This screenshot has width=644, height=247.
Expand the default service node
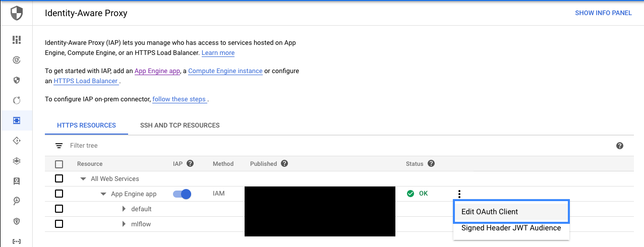[124, 209]
